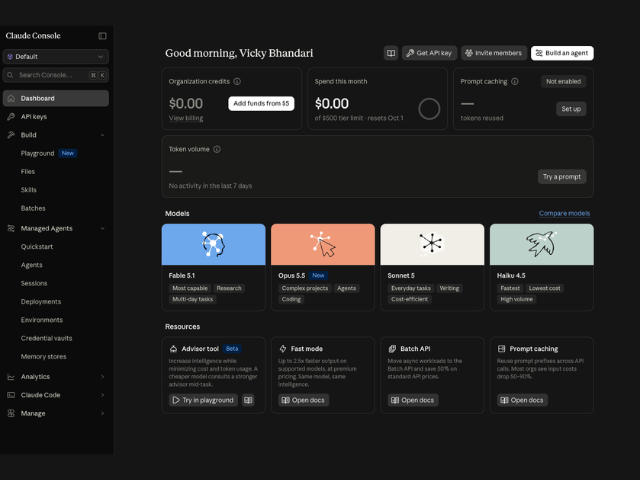Click Fast mode lightning icon
The width and height of the screenshot is (640, 480).
[283, 349]
